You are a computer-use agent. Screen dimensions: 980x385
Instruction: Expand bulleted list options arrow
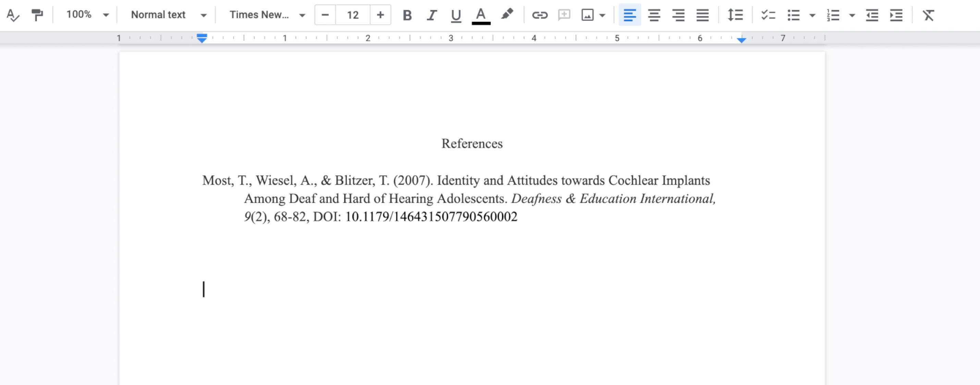[812, 16]
